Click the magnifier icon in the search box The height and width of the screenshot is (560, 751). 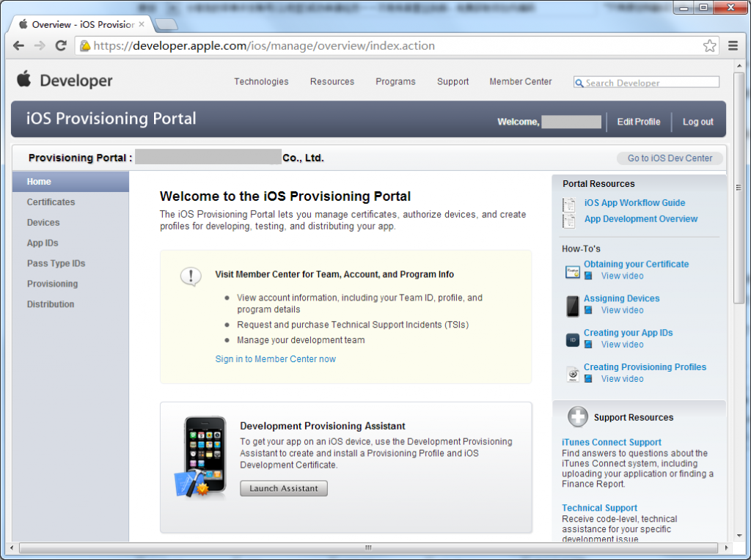pyautogui.click(x=579, y=84)
